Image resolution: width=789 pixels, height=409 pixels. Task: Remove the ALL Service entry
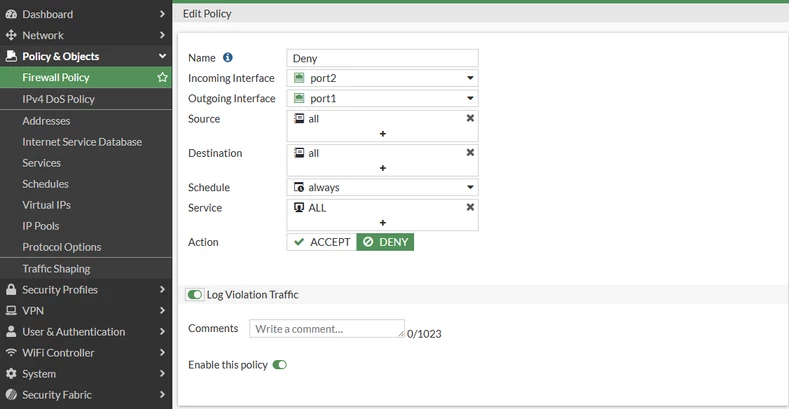click(x=470, y=207)
